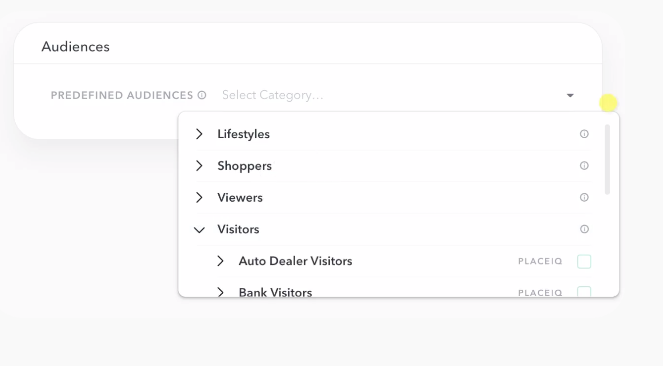Viewport: 663px width, 366px height.
Task: Expand the Shoppers category chevron
Action: coord(199,166)
